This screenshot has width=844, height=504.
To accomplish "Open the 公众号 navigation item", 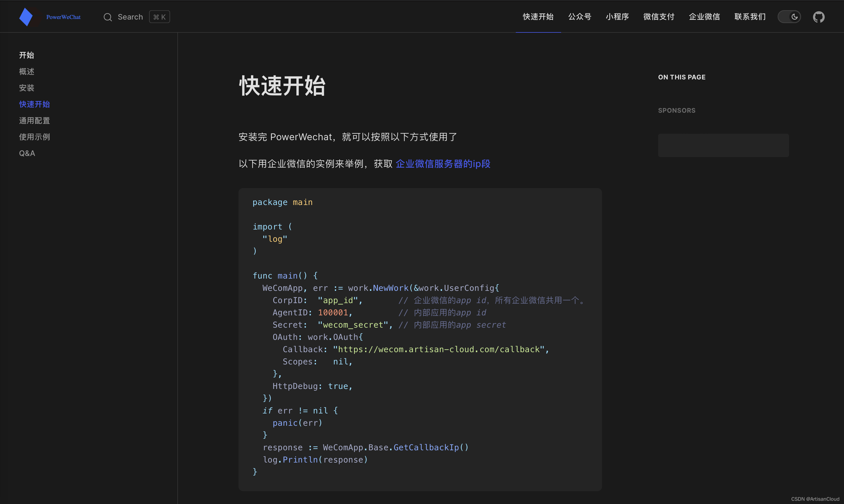I will [x=580, y=16].
